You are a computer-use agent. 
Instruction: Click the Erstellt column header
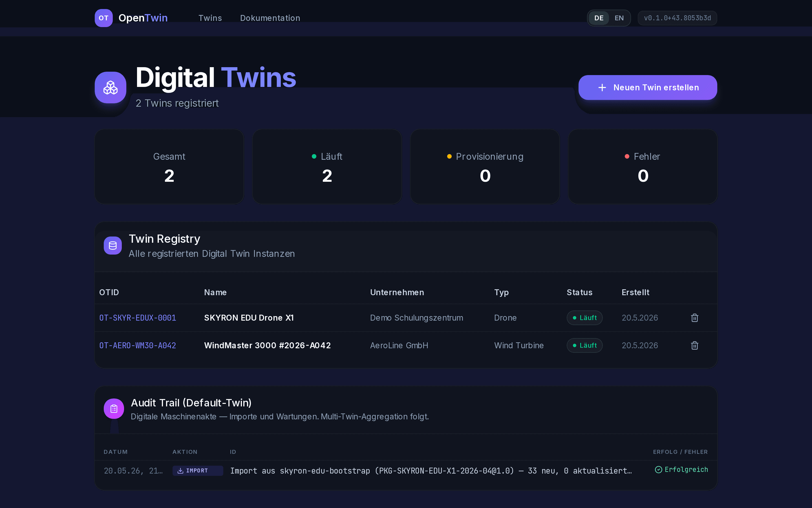coord(635,292)
